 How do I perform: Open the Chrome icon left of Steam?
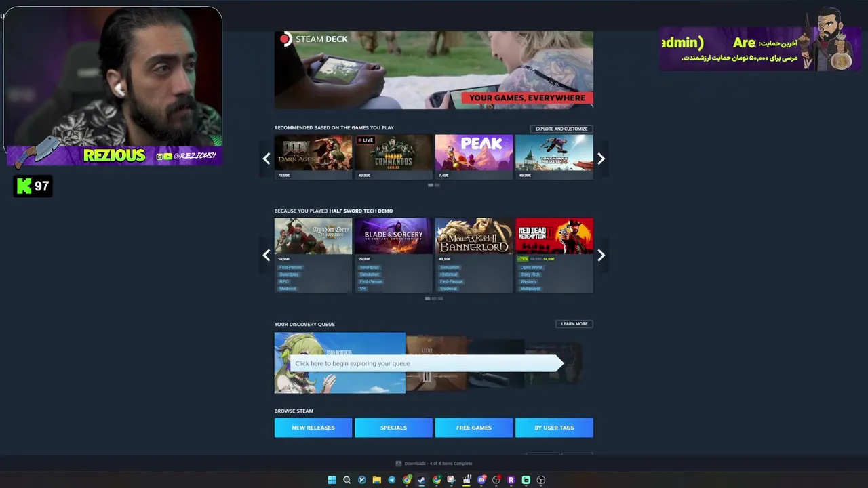406,480
